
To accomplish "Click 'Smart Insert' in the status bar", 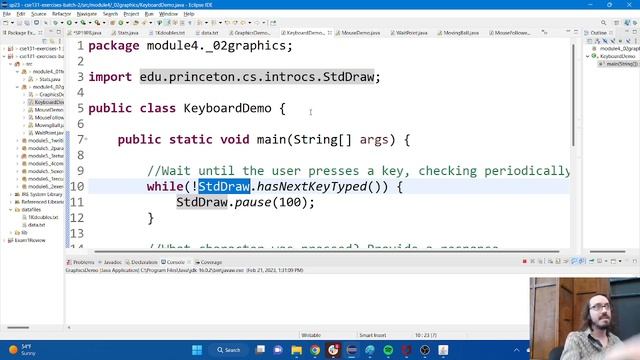I will tap(373, 335).
